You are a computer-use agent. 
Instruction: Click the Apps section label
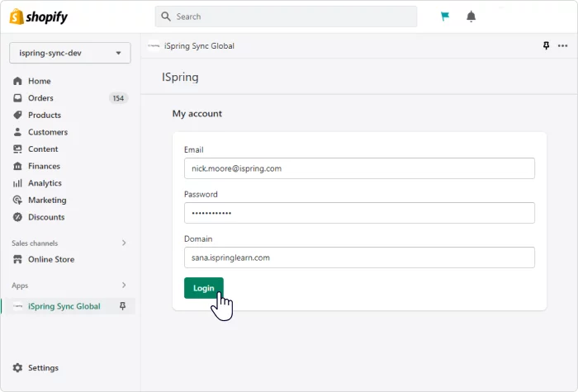coord(20,286)
